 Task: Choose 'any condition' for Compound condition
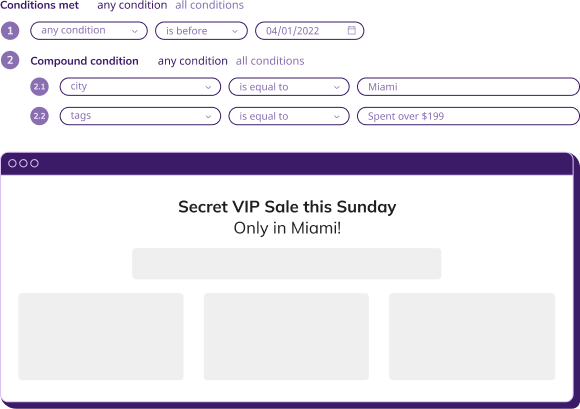[x=192, y=61]
